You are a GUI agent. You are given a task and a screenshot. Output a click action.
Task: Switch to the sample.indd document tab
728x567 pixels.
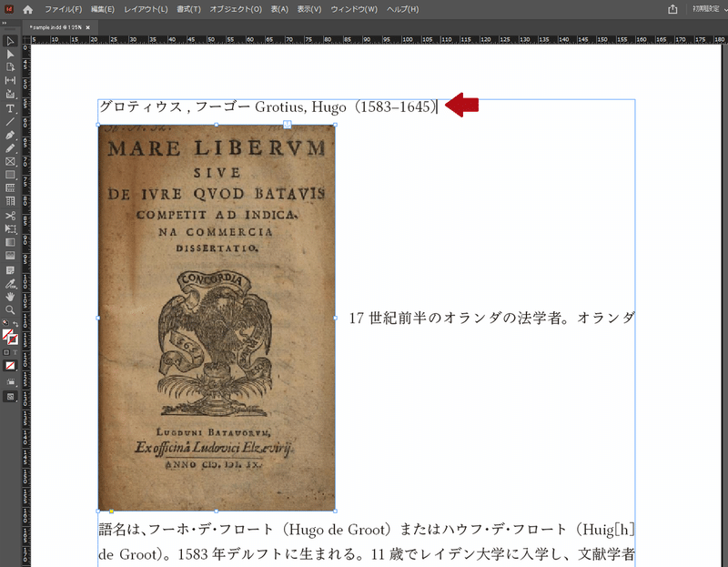pos(56,27)
